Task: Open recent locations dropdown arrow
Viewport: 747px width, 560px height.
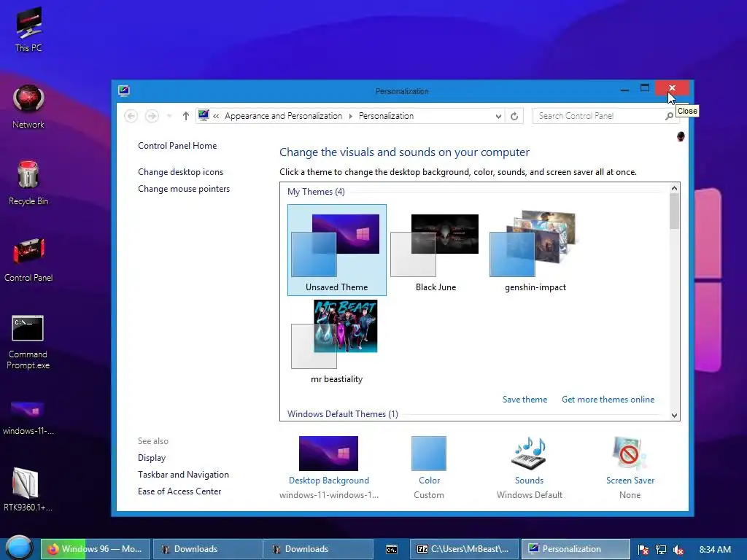Action: (x=169, y=116)
